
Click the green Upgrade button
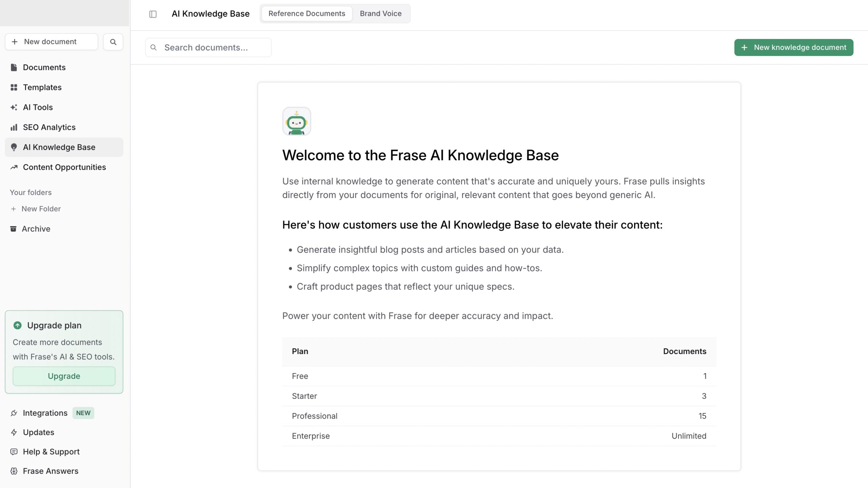tap(64, 376)
